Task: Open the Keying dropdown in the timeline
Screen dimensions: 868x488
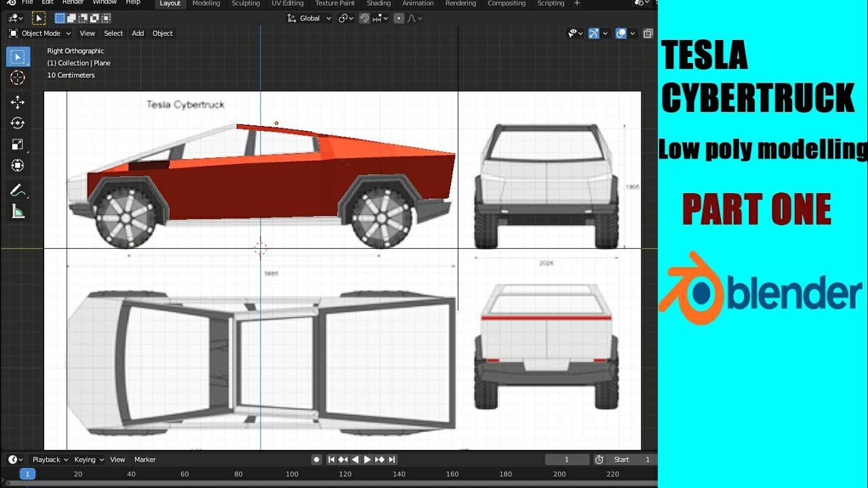Action: pos(89,460)
